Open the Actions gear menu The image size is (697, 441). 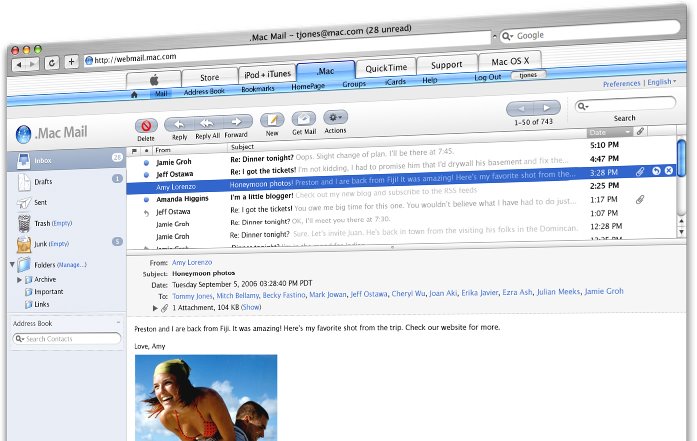click(x=336, y=117)
